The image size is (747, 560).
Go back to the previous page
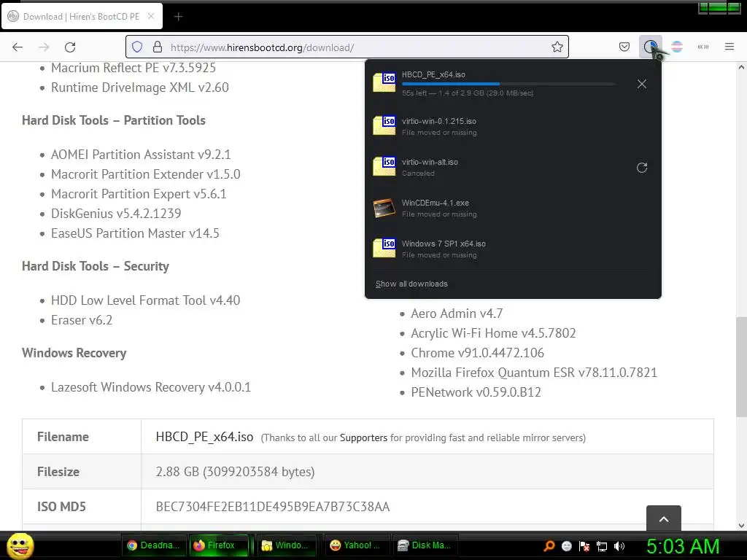tap(18, 47)
